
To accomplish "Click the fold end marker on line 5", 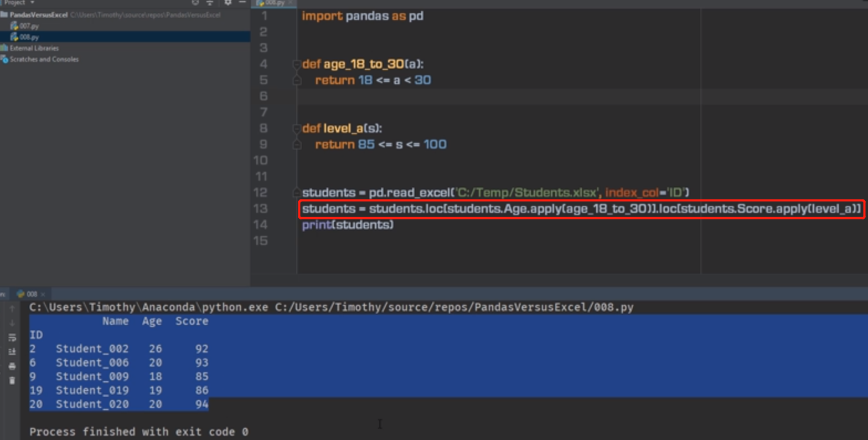I will click(297, 80).
